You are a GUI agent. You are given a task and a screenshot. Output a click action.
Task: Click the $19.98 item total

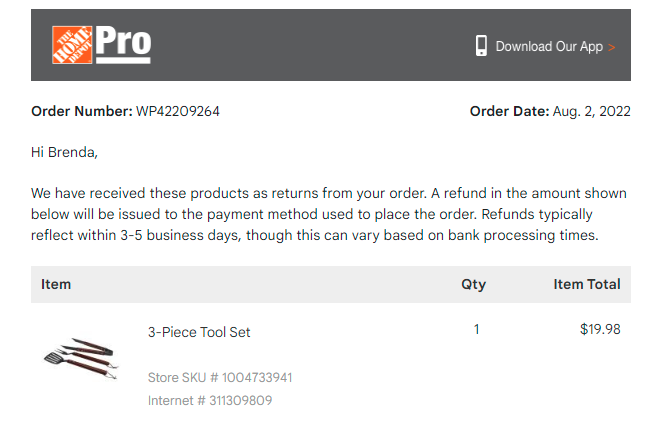[x=600, y=329]
